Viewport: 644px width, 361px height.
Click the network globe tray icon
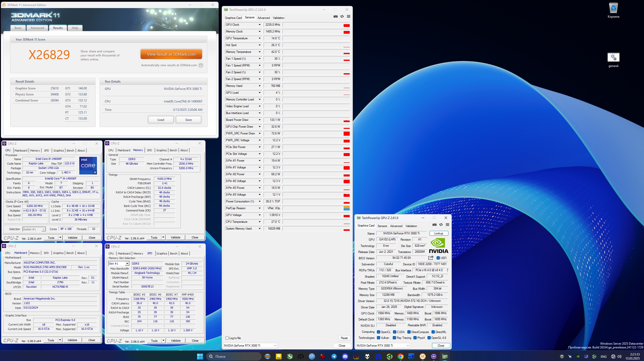coord(613,356)
